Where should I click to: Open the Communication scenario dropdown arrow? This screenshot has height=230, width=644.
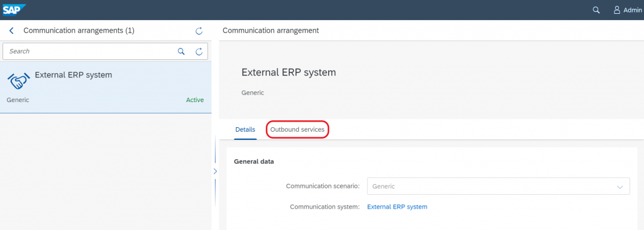pyautogui.click(x=619, y=187)
